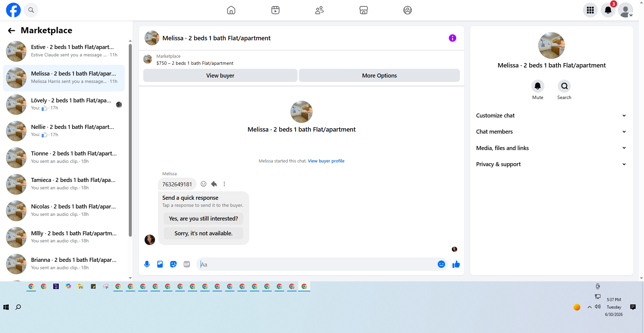Choose a sticker from the sticker icon
This screenshot has height=333, width=644.
[173, 265]
